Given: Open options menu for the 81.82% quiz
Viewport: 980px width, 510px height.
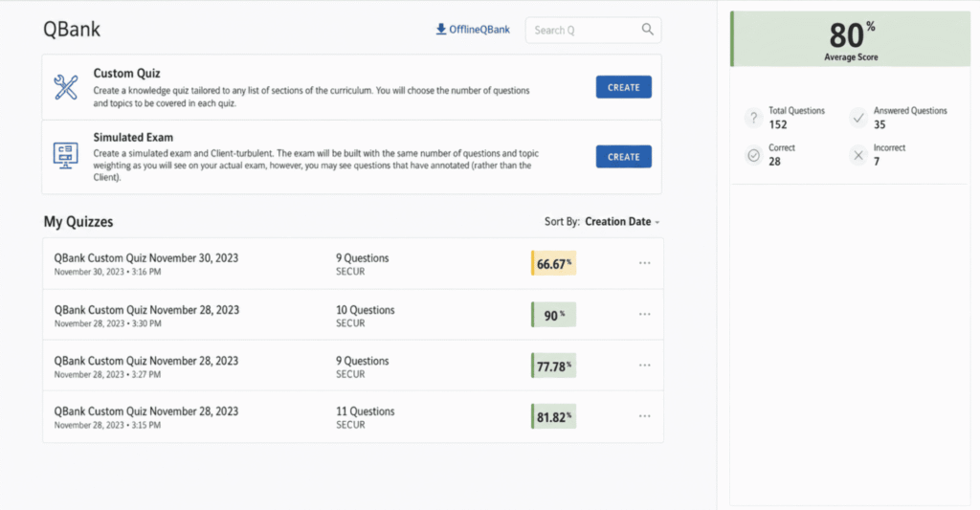Looking at the screenshot, I should (644, 416).
